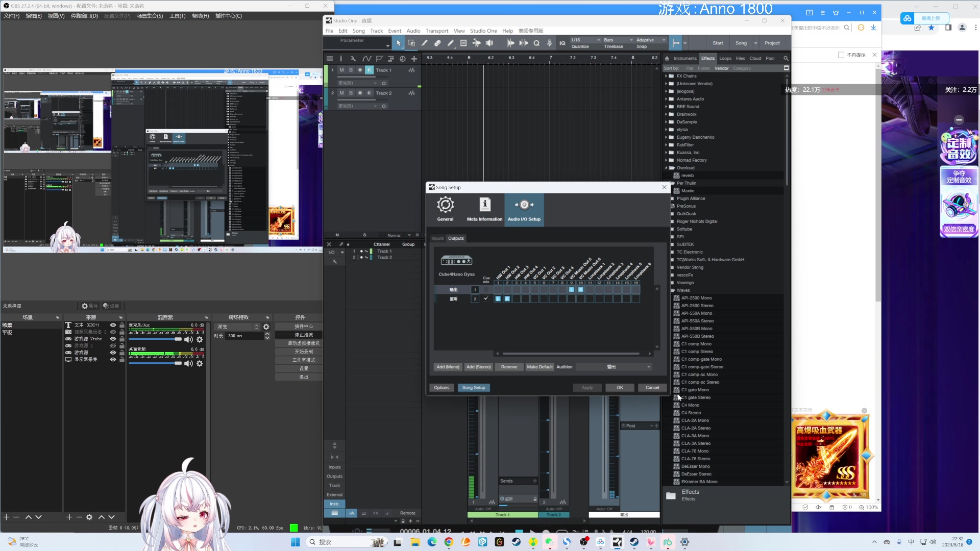The image size is (980, 551).
Task: Select the Split (knife) tool
Action: (424, 43)
